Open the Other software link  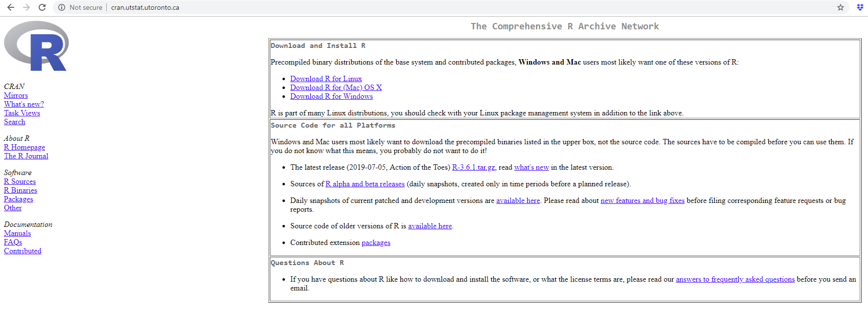click(13, 208)
